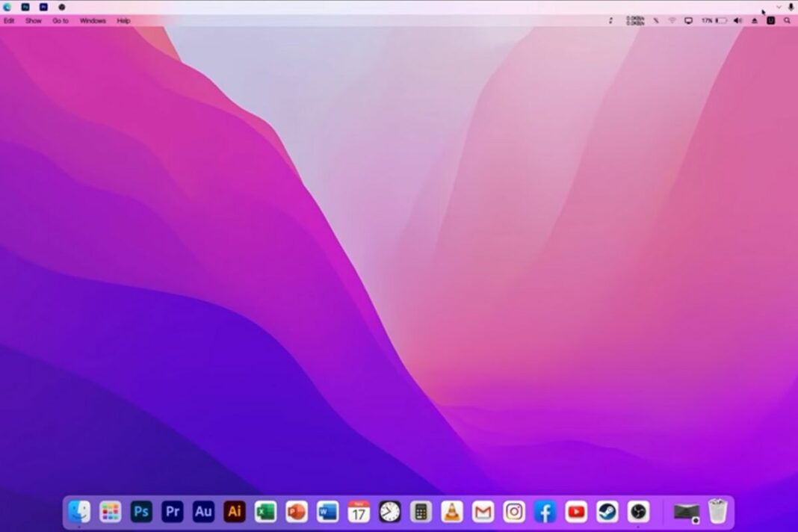Image resolution: width=798 pixels, height=532 pixels.
Task: Toggle screen mirroring in the menu bar
Action: 688,20
